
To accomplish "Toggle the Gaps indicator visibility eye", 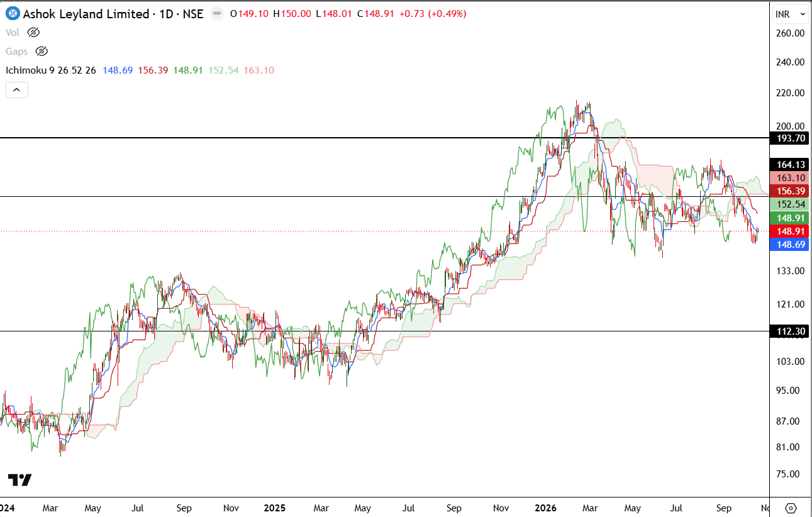I will point(42,51).
